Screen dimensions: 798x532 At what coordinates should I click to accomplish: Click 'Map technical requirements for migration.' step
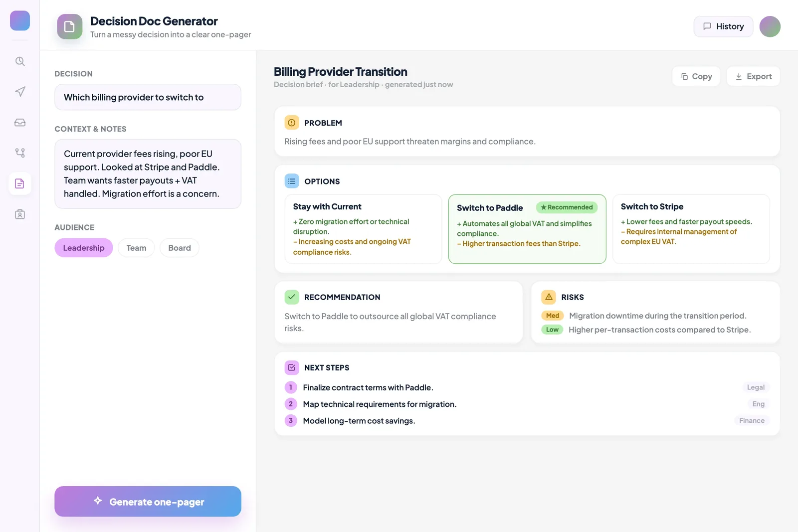pos(380,404)
